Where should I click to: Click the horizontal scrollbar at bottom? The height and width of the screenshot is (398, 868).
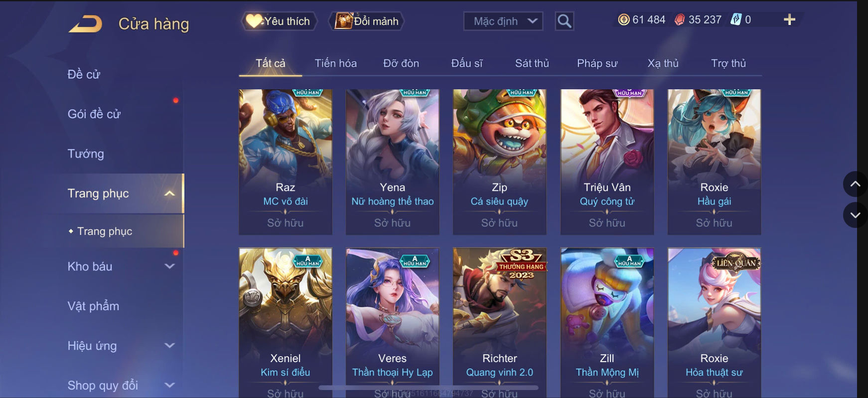tap(429, 387)
